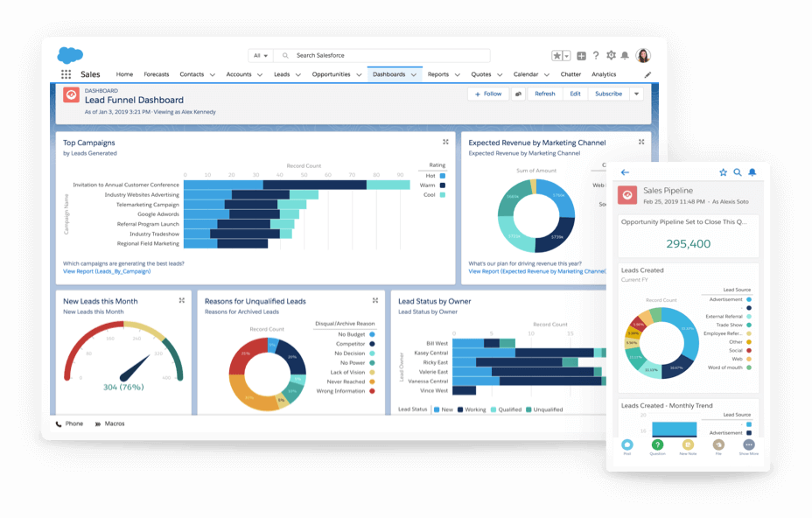Click the Lead Funnel Dashboard red icon
The height and width of the screenshot is (518, 812).
click(71, 95)
